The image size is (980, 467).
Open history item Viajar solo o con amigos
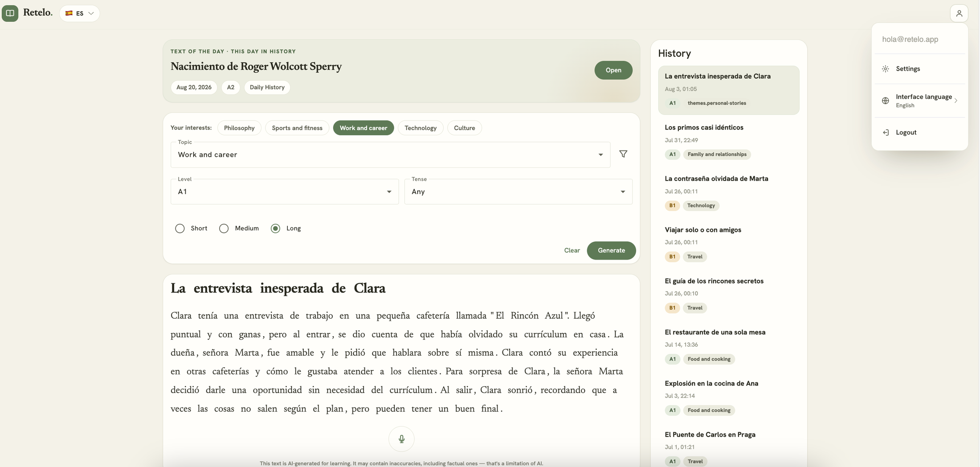(x=729, y=244)
